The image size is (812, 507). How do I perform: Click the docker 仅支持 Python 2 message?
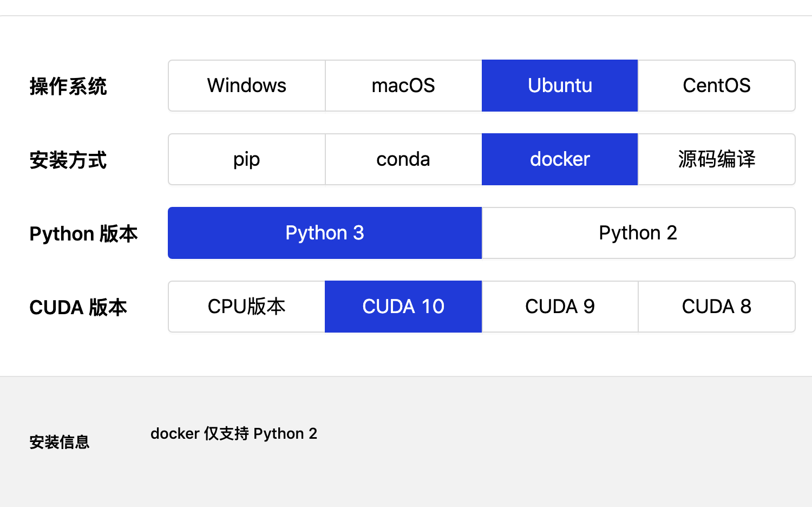(234, 433)
